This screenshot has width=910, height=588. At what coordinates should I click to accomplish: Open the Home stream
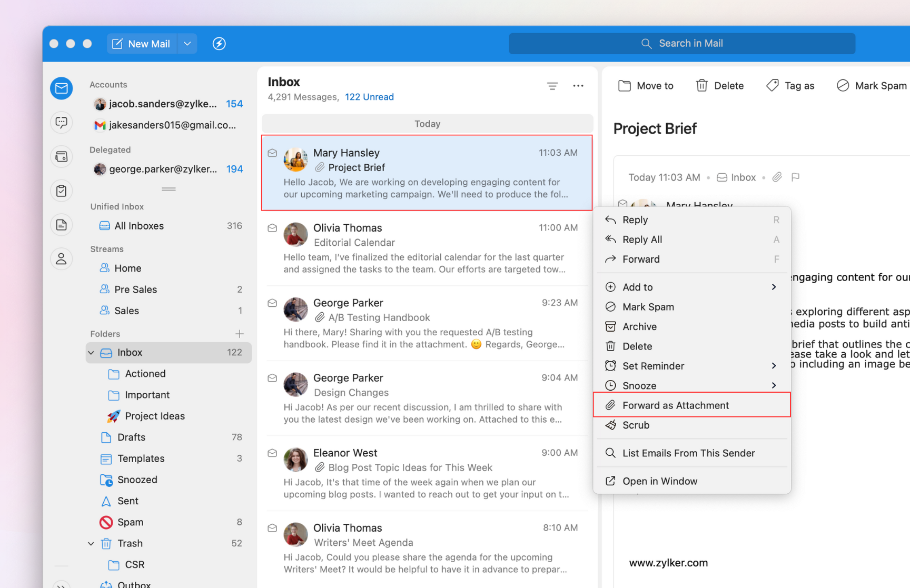pyautogui.click(x=169, y=268)
